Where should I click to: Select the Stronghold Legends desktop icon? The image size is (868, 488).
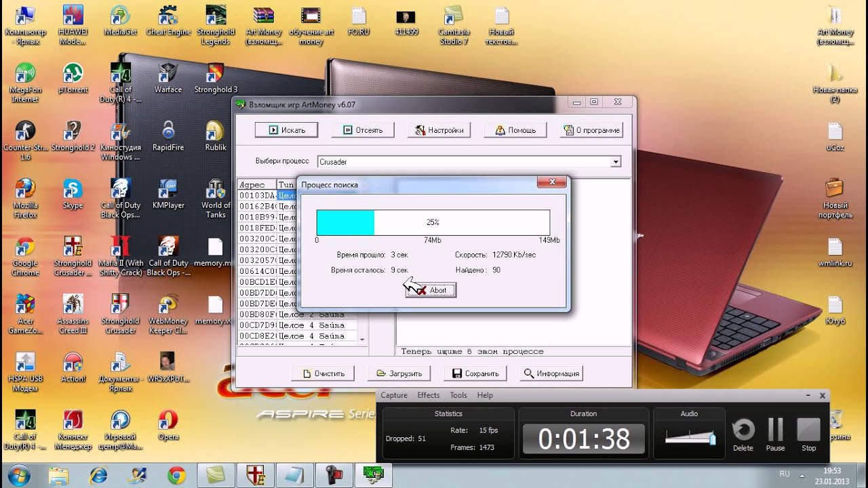(x=216, y=26)
